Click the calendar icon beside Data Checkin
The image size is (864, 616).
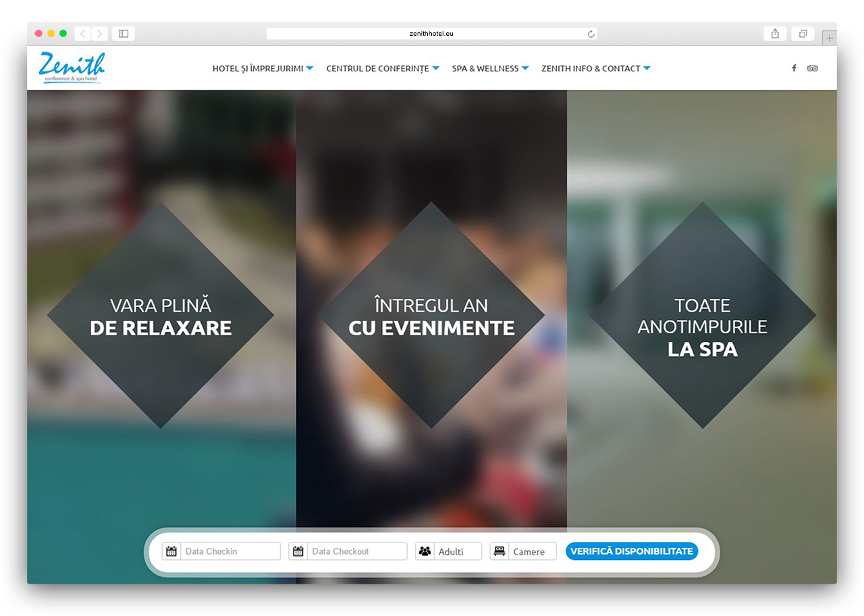[171, 551]
